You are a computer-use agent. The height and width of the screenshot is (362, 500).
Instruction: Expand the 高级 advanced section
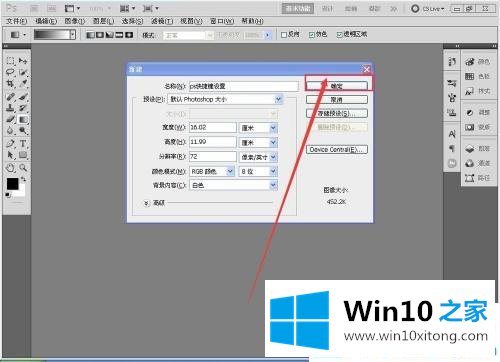pos(147,203)
